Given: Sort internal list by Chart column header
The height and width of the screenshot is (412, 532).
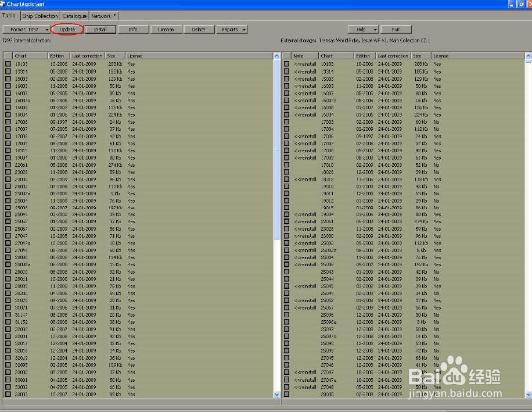Looking at the screenshot, I should tap(30, 56).
